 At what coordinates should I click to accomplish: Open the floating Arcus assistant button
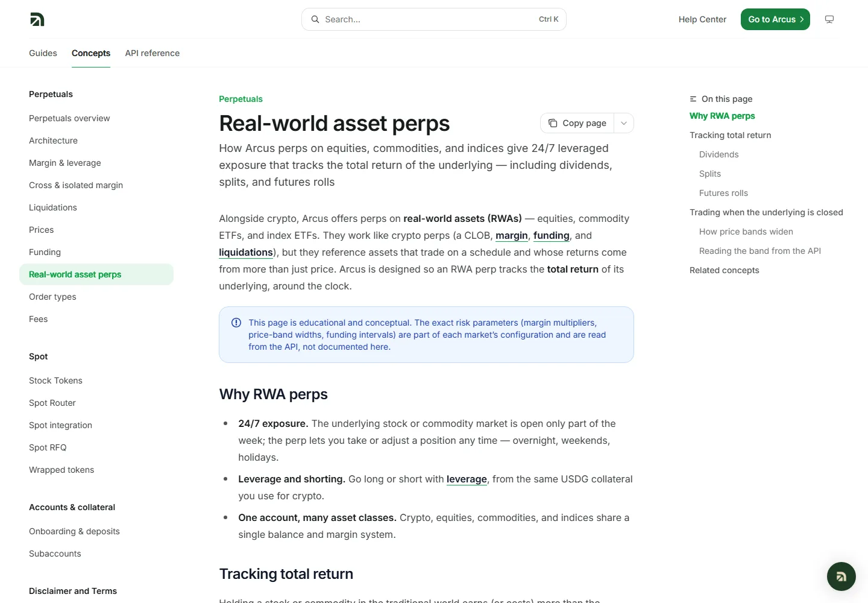click(x=841, y=576)
